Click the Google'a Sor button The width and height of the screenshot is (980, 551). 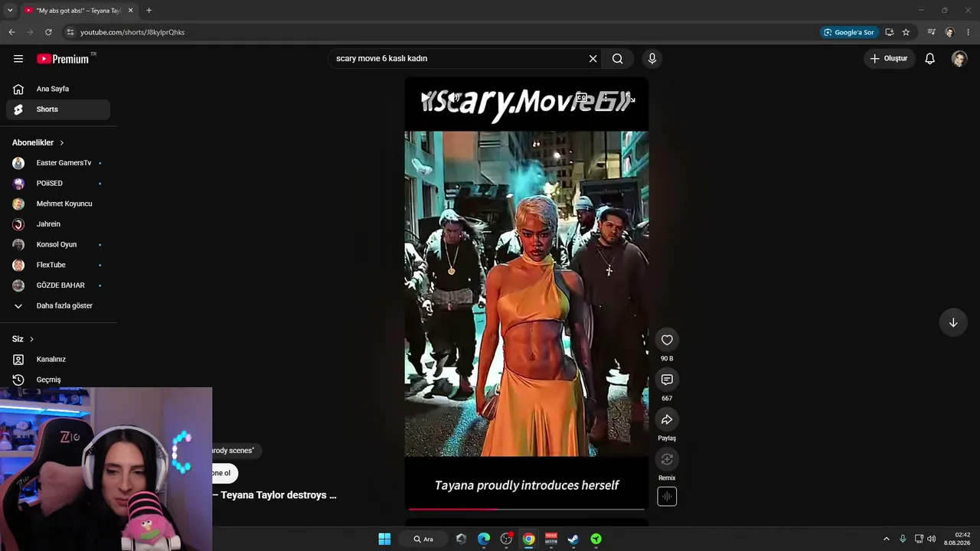point(848,32)
